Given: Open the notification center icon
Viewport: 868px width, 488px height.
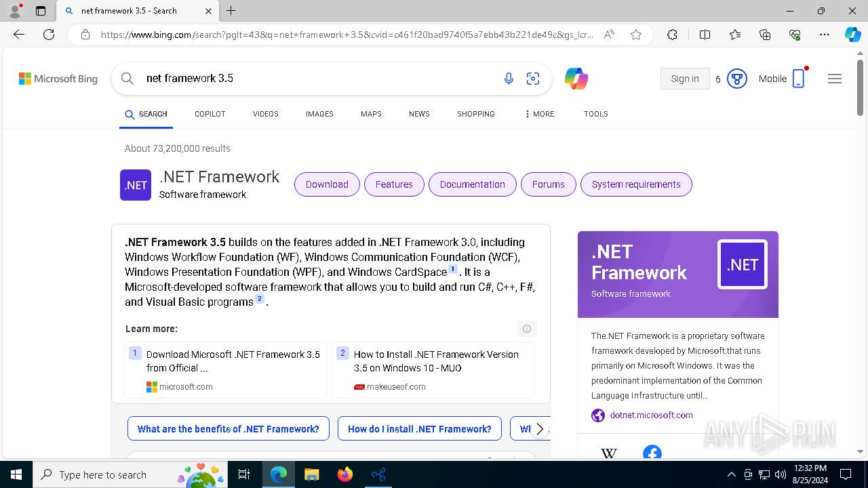Looking at the screenshot, I should tap(846, 474).
